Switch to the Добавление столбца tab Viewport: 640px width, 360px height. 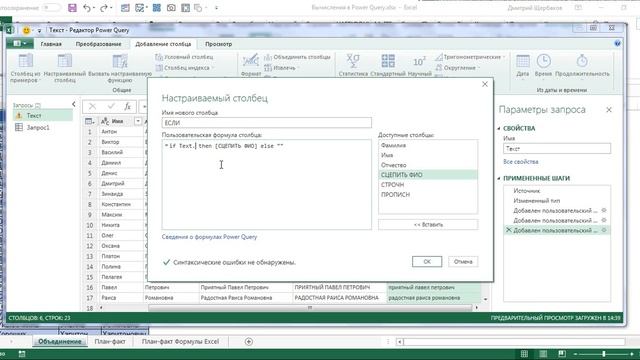point(163,44)
